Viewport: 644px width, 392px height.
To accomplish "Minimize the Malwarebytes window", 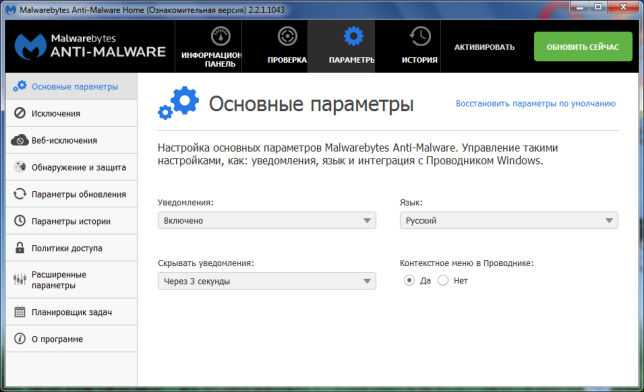I will click(x=580, y=7).
